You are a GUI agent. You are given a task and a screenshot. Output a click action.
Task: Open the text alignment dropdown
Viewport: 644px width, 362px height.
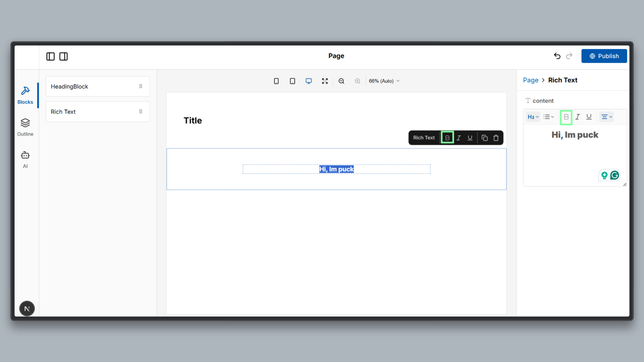[x=606, y=117]
